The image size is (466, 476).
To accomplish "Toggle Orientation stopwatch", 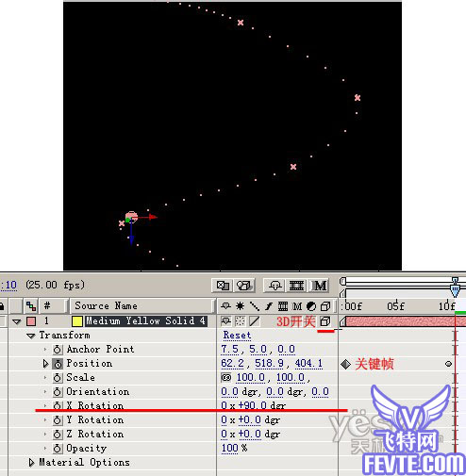I will (x=58, y=392).
